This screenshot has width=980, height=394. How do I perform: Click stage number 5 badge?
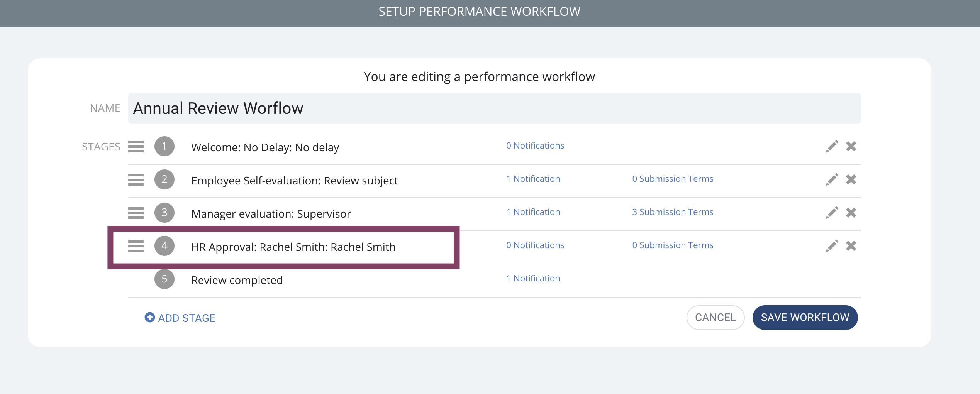164,279
